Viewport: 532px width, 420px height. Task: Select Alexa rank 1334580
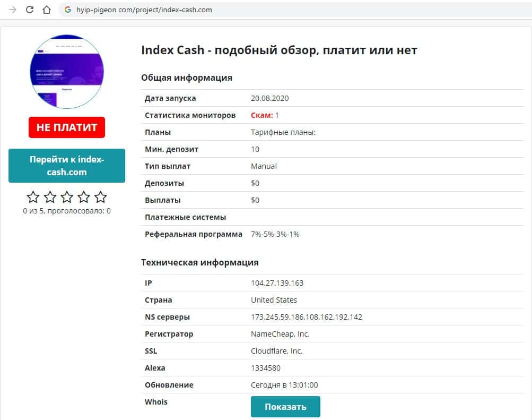point(266,368)
